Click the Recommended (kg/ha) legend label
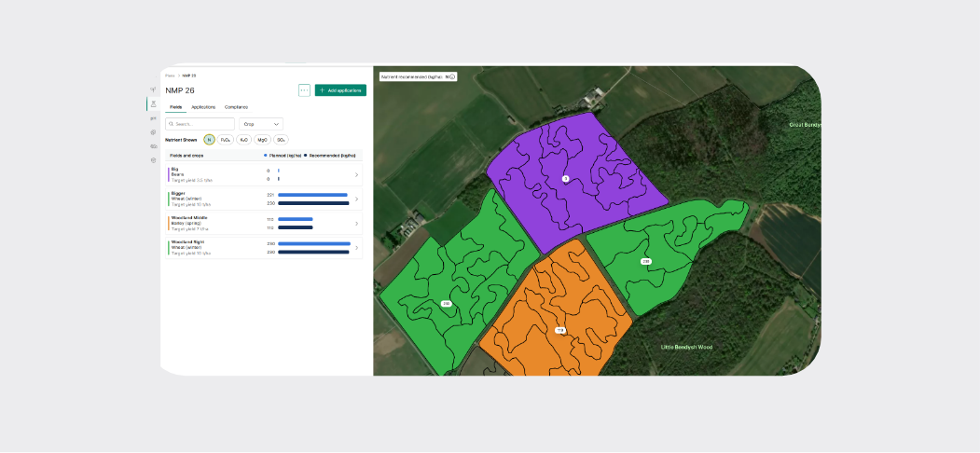This screenshot has height=453, width=980. point(333,156)
